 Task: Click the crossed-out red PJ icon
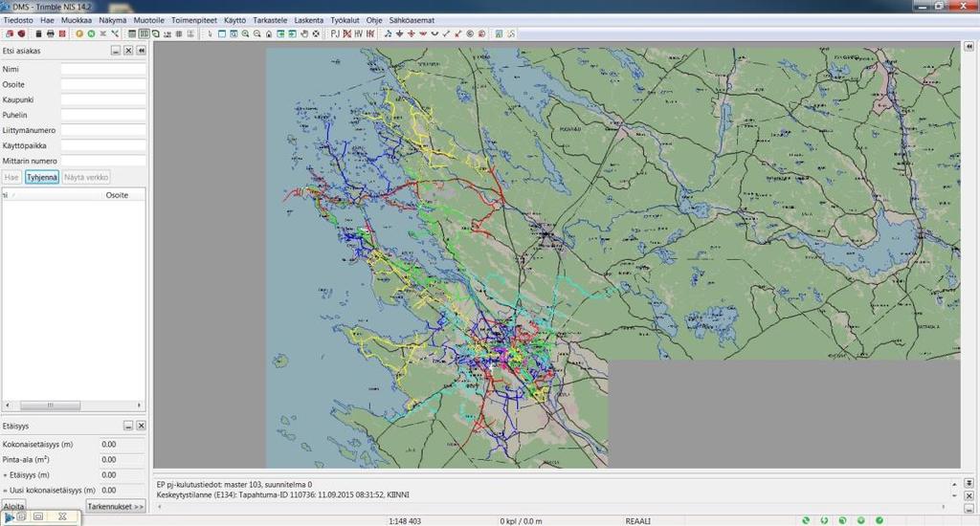[x=346, y=33]
